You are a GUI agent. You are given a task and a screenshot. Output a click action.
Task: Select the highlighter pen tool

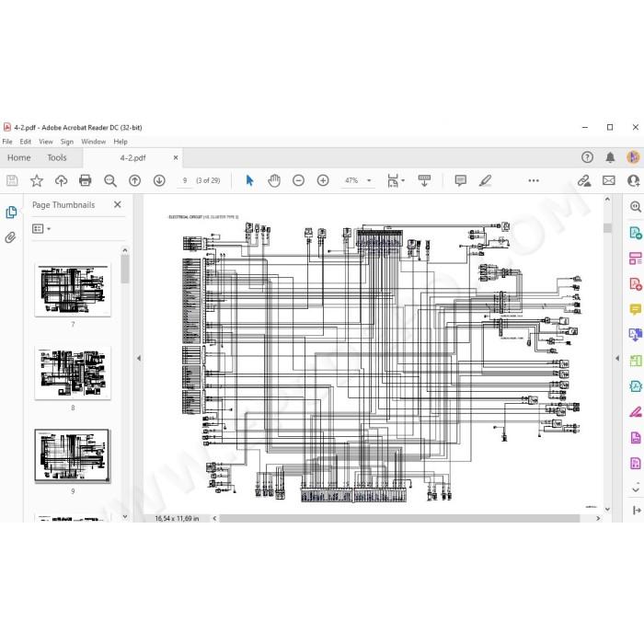(x=485, y=180)
